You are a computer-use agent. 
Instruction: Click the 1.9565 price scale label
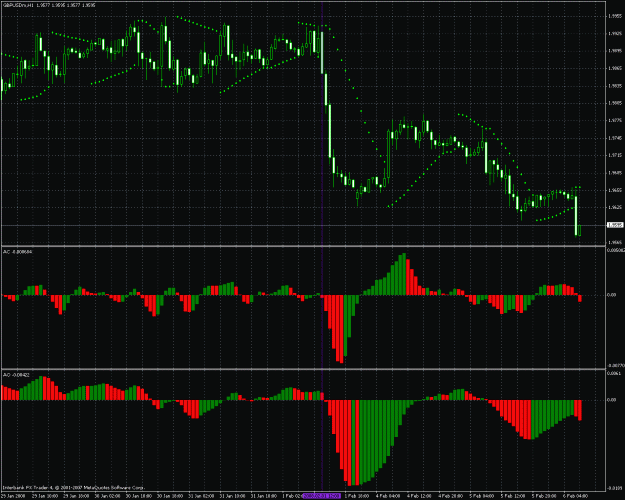pyautogui.click(x=615, y=242)
